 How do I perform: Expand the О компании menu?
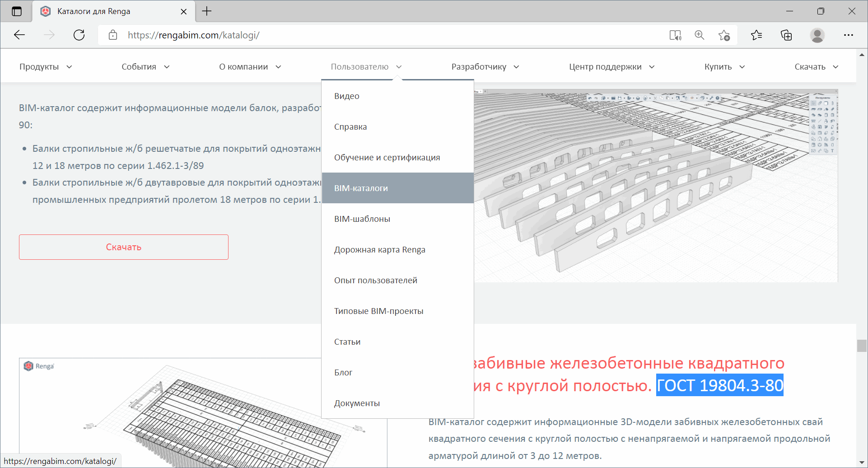(250, 67)
